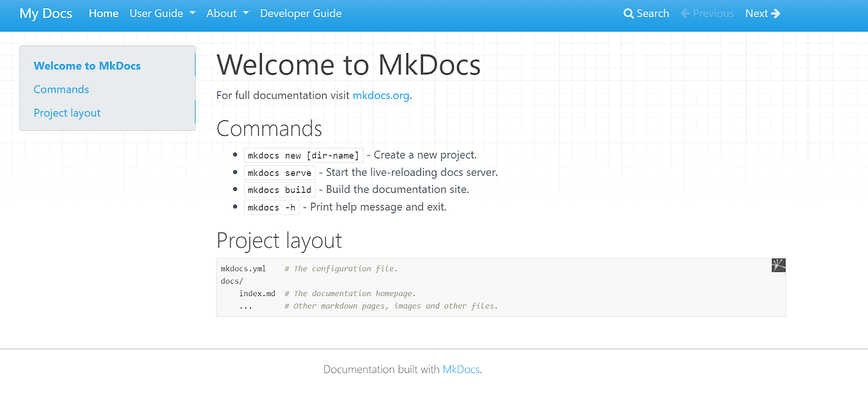Visit the mkdocs.org link

381,95
